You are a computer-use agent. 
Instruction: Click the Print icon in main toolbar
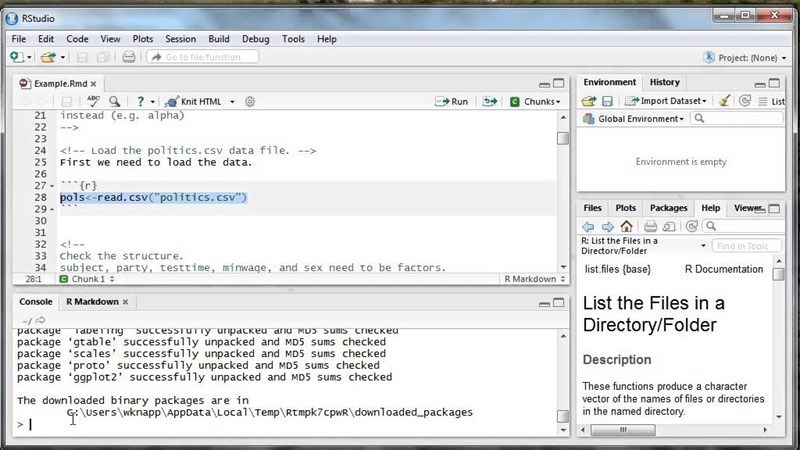pyautogui.click(x=129, y=57)
